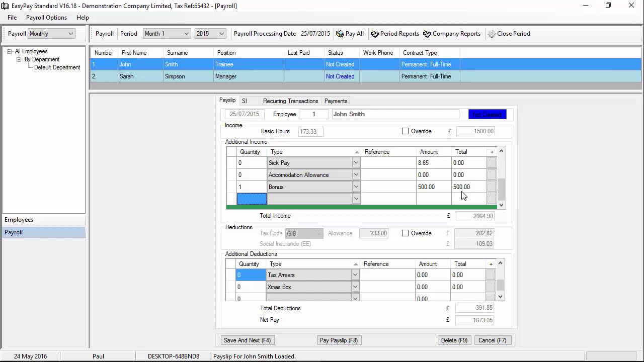Click the Bonus row end button
644x362 pixels.
click(492, 187)
